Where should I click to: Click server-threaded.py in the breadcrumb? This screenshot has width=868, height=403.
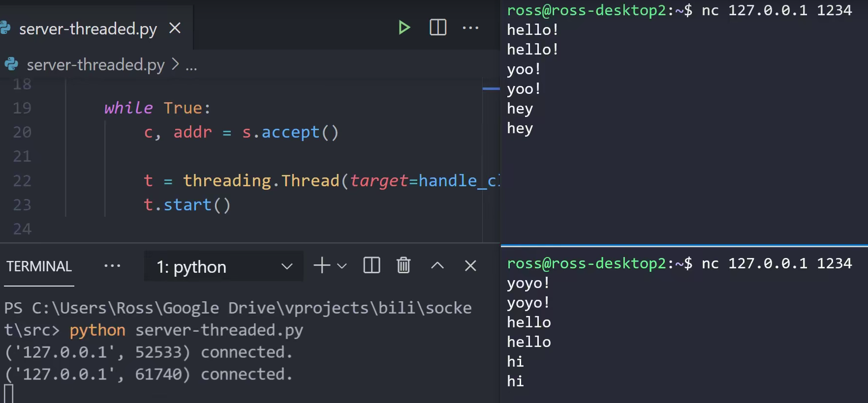[95, 65]
